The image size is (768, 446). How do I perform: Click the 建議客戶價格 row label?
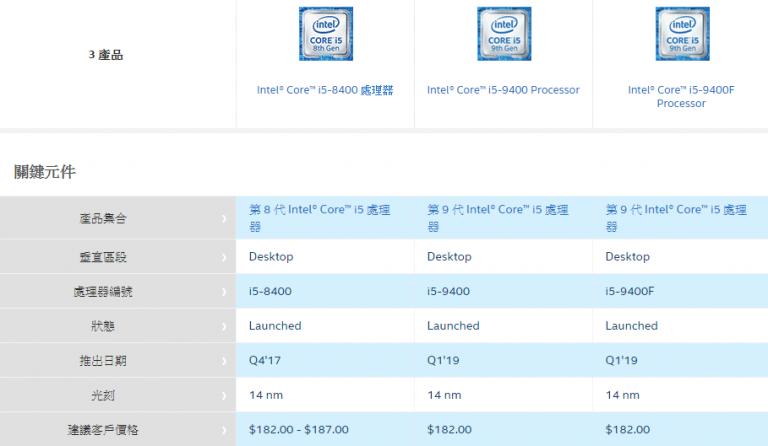tap(103, 430)
